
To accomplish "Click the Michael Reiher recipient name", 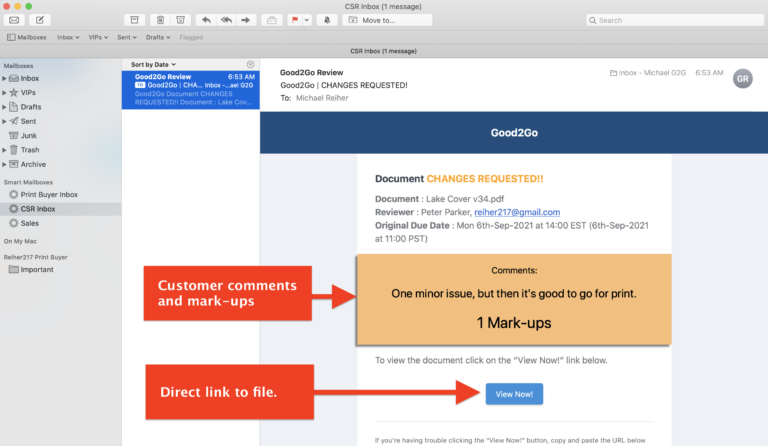I will coord(322,98).
